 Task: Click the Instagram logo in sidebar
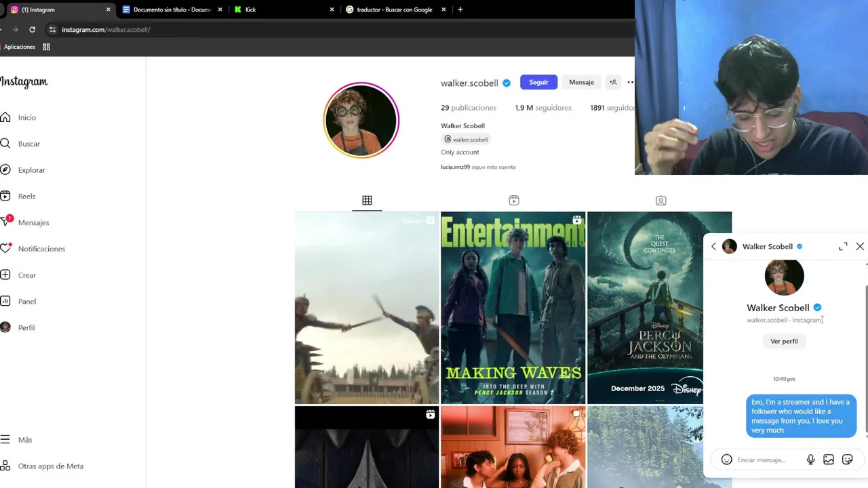[x=24, y=82]
